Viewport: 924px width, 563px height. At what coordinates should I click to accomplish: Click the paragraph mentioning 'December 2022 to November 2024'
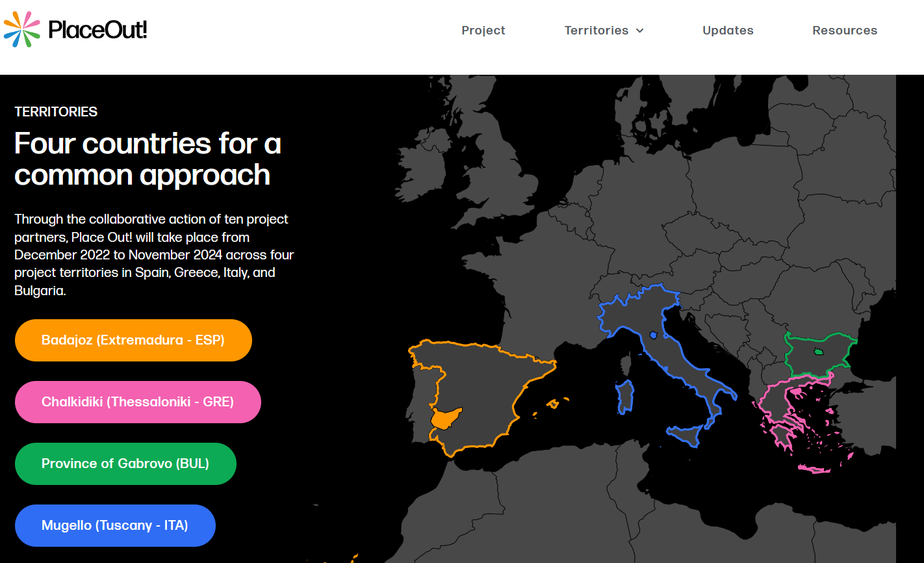tap(155, 255)
